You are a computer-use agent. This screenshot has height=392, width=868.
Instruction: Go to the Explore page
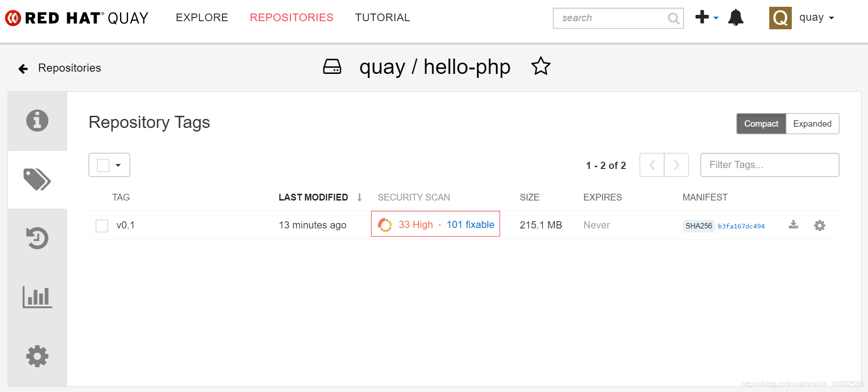click(x=202, y=18)
